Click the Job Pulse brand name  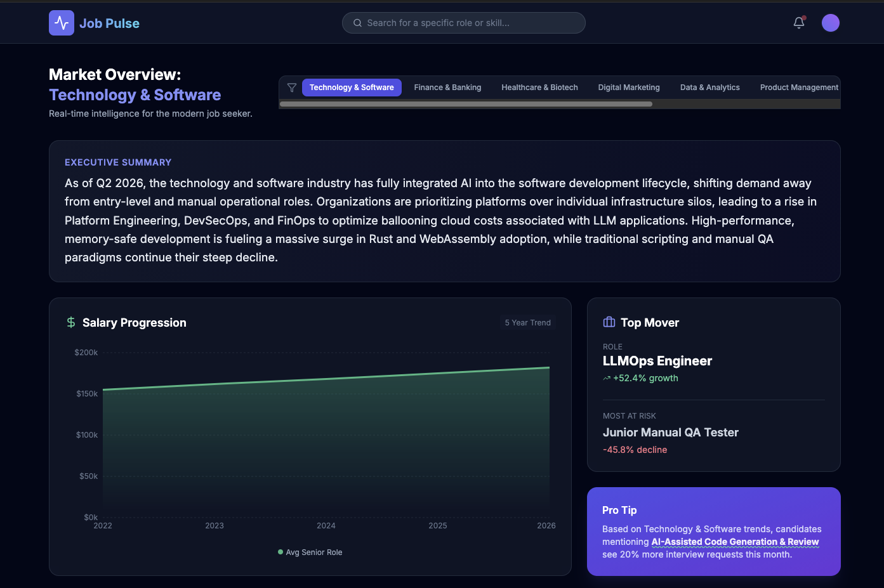[x=109, y=23]
